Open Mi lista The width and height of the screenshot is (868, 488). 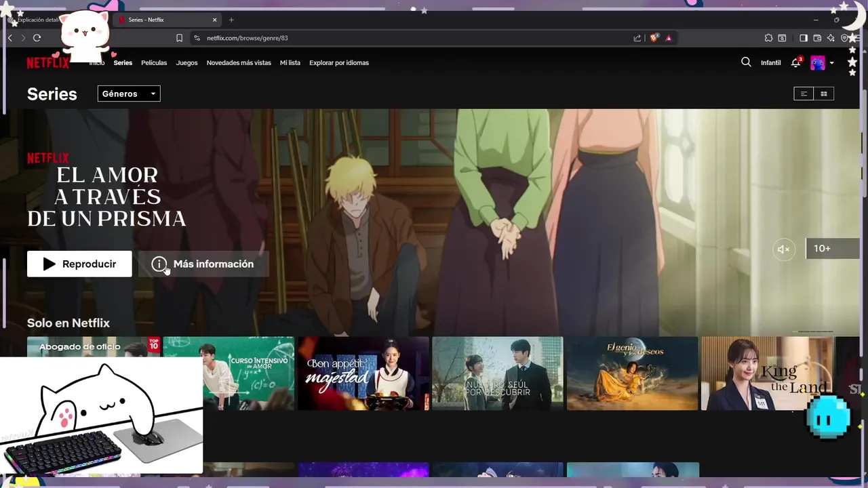pyautogui.click(x=290, y=62)
